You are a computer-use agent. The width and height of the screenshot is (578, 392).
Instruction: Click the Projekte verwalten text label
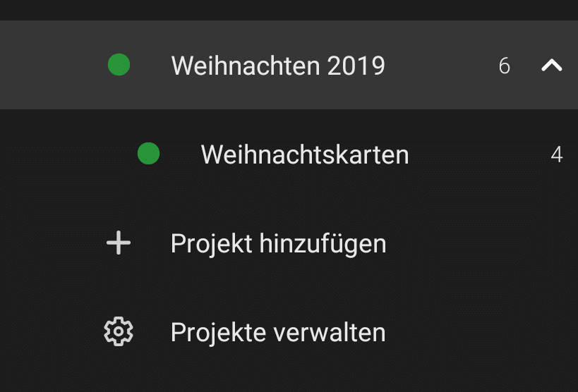pyautogui.click(x=278, y=332)
